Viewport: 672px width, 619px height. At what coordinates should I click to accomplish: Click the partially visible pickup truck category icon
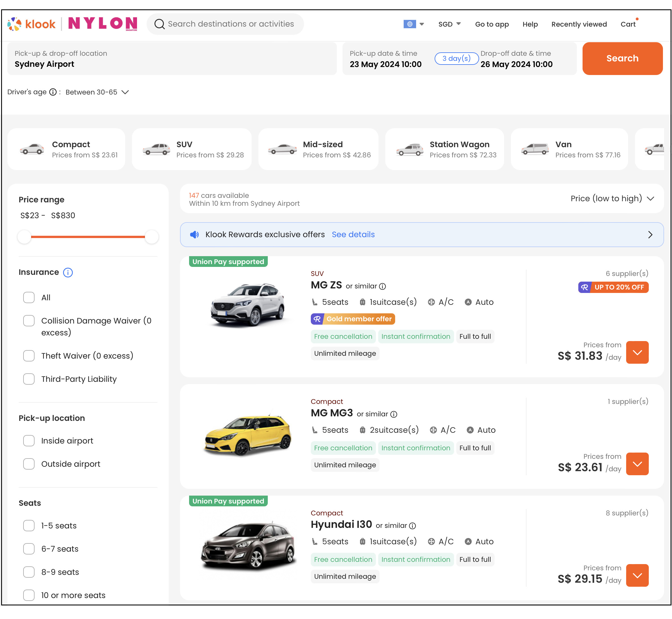coord(654,149)
